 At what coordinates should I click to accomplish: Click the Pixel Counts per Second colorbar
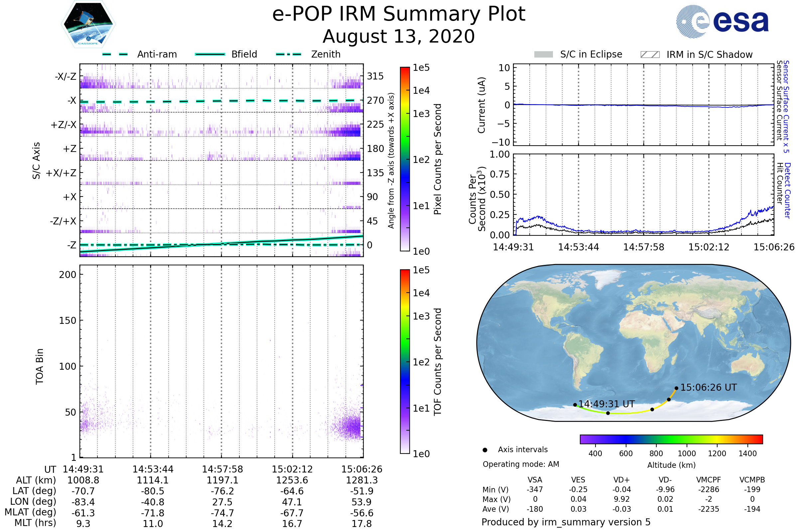(405, 159)
